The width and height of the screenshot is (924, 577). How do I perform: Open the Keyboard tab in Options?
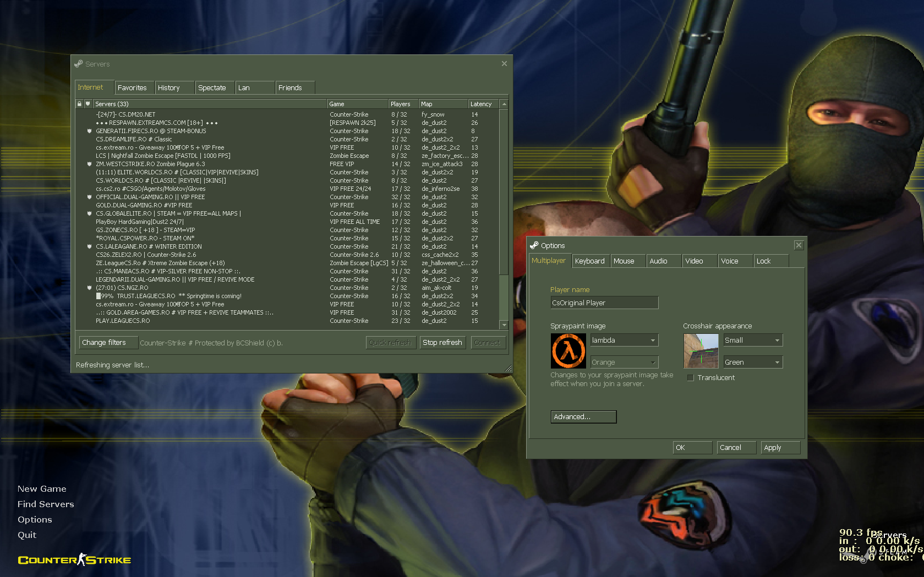click(x=589, y=261)
